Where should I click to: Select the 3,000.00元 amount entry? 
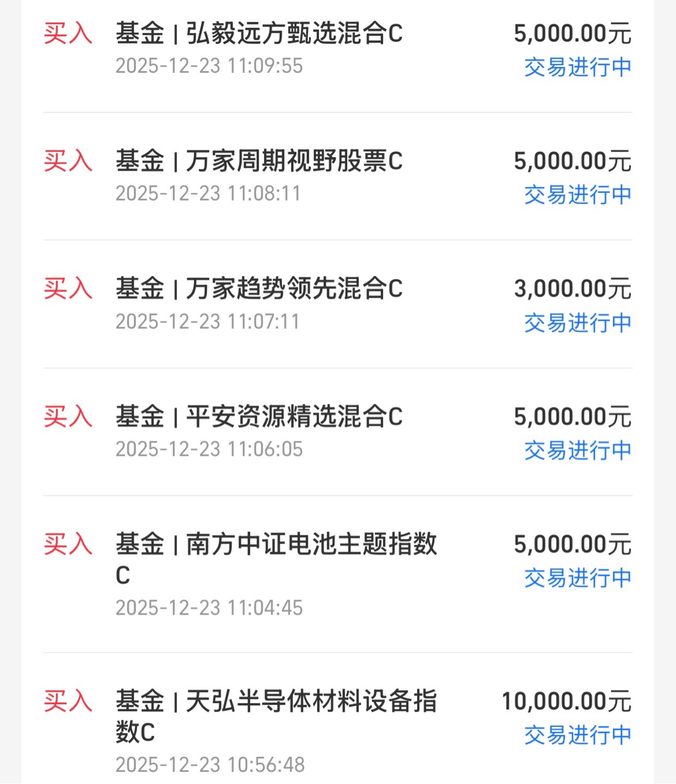point(572,289)
